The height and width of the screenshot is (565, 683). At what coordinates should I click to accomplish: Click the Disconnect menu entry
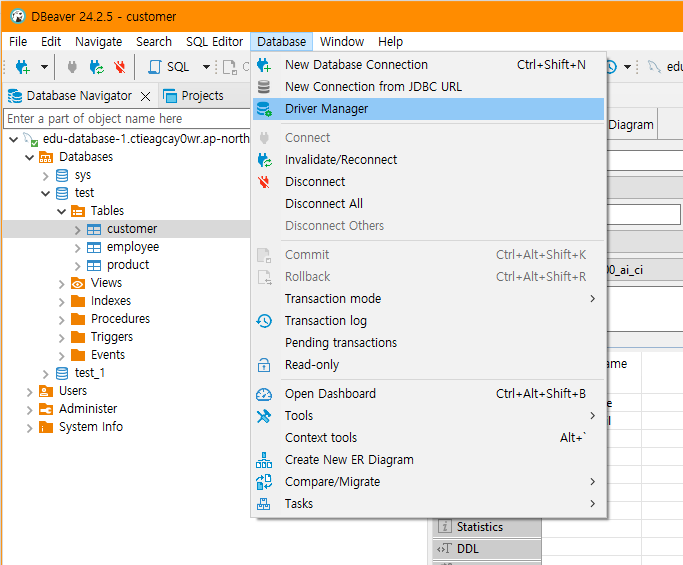point(428,182)
